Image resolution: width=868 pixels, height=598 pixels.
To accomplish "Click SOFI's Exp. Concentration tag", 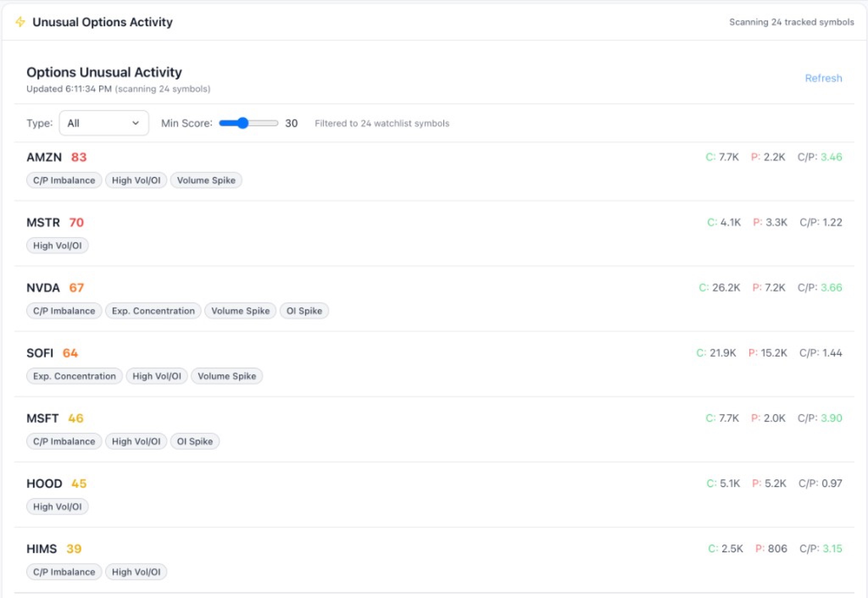I will pos(74,376).
